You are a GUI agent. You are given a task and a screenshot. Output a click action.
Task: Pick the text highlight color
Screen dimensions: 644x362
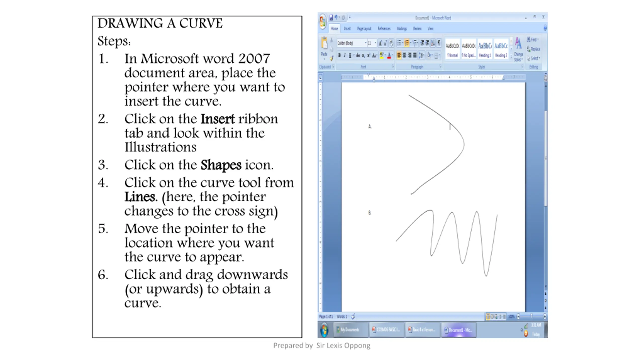382,56
